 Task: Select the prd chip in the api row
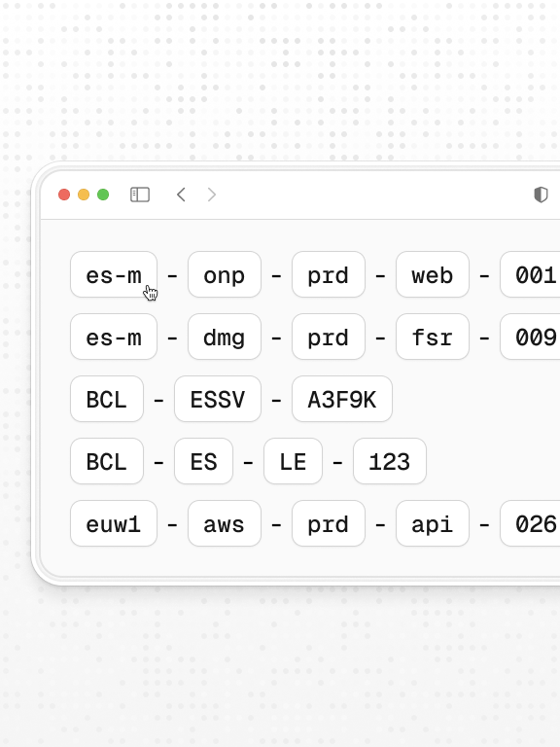pos(329,523)
